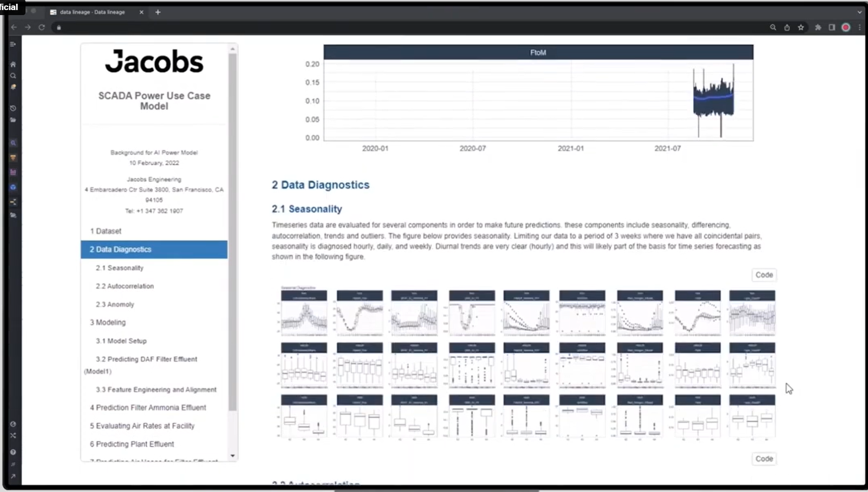
Task: Open the history clock icon in sidebar
Action: click(13, 108)
